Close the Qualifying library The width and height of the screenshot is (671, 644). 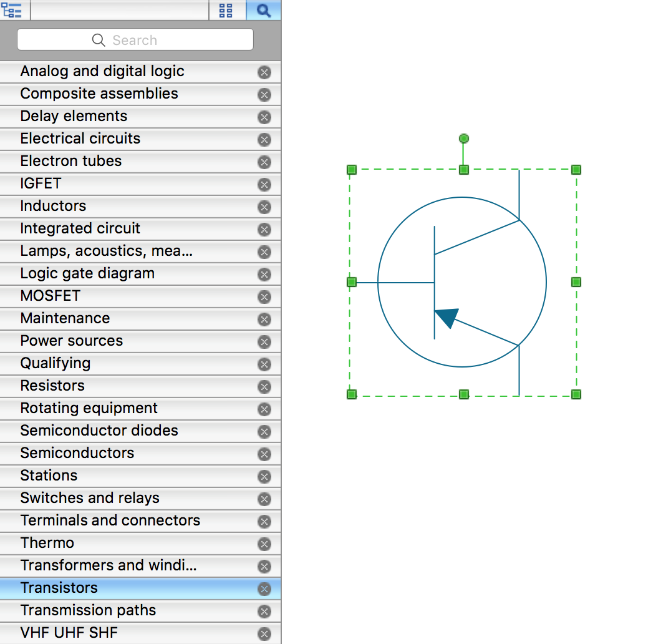[264, 364]
